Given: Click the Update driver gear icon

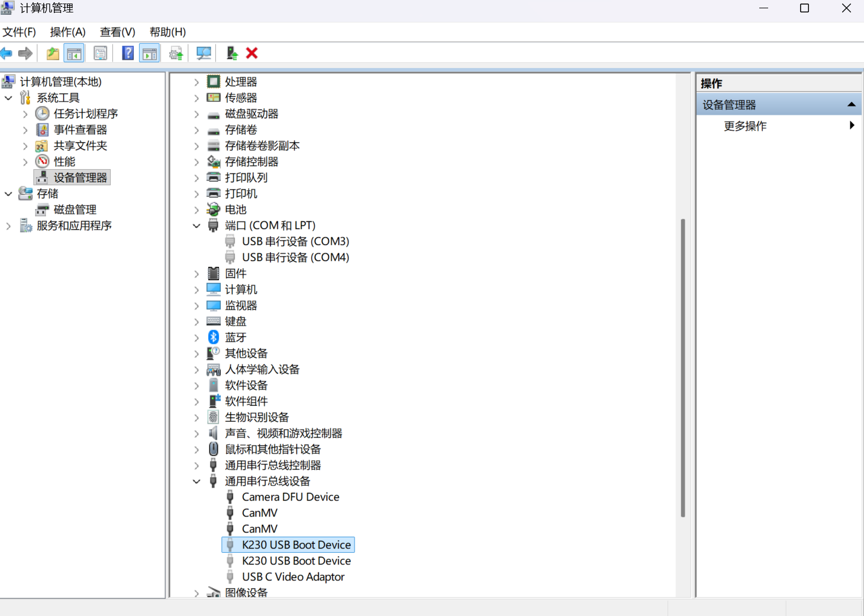Looking at the screenshot, I should pyautogui.click(x=176, y=54).
